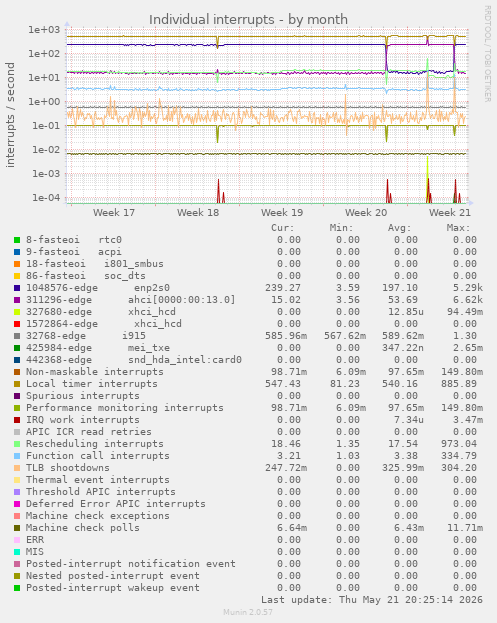Click the purple ahci legend swatch
The height and width of the screenshot is (623, 497).
point(17,300)
